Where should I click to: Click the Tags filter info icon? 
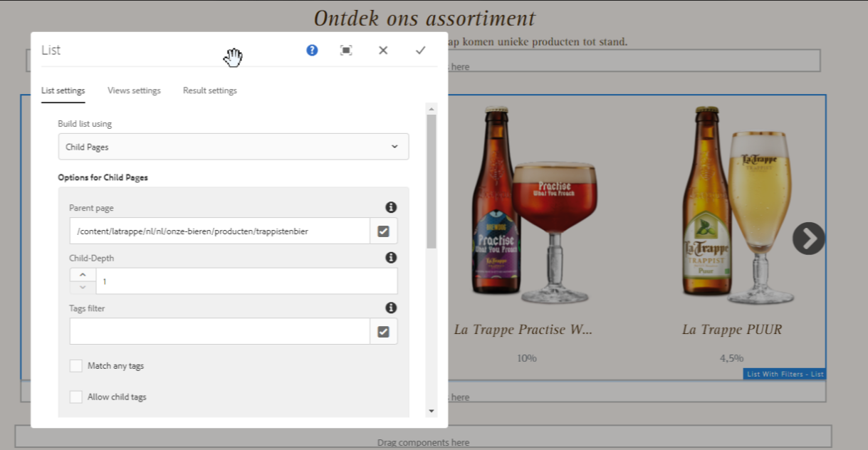[391, 308]
